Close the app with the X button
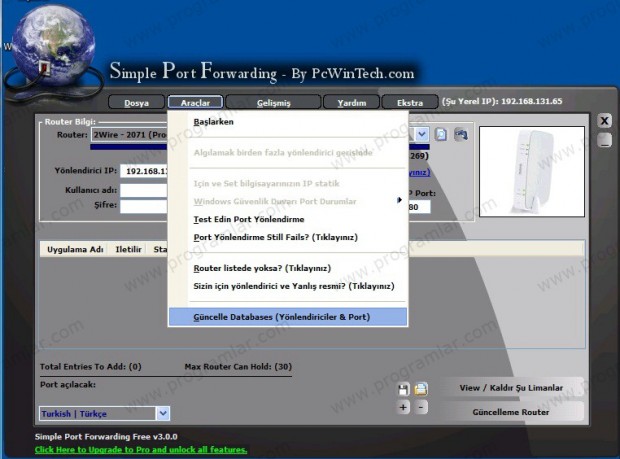 (x=604, y=121)
